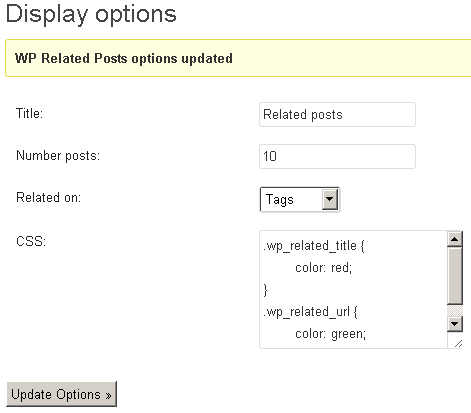This screenshot has width=471, height=413.
Task: Place cursor on the closing brace line
Action: tap(265, 290)
